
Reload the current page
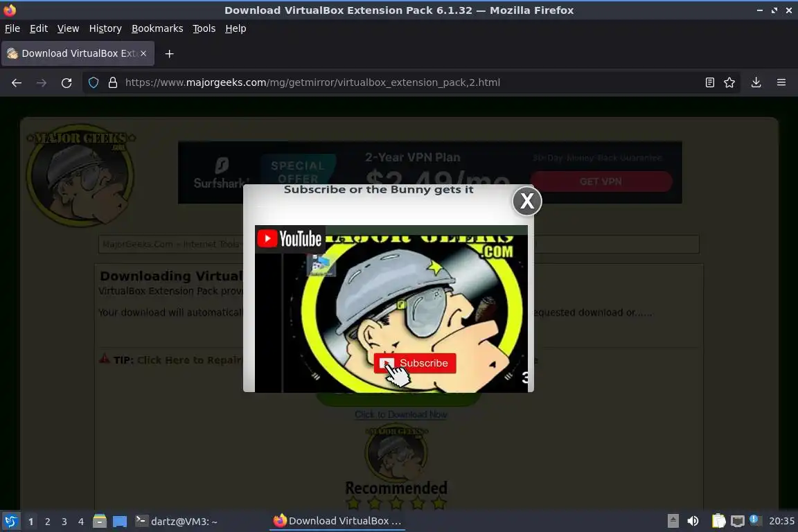point(66,82)
